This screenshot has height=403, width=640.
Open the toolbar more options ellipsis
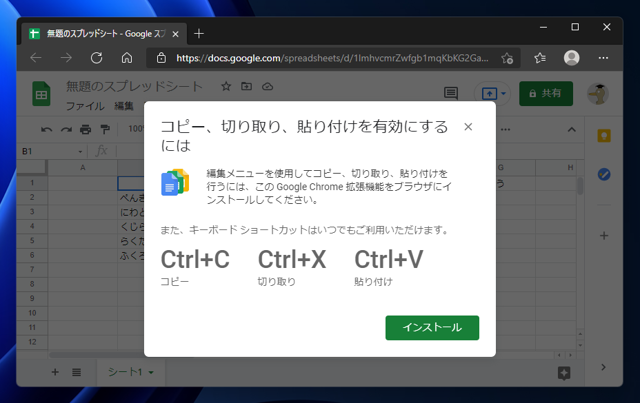pos(505,130)
